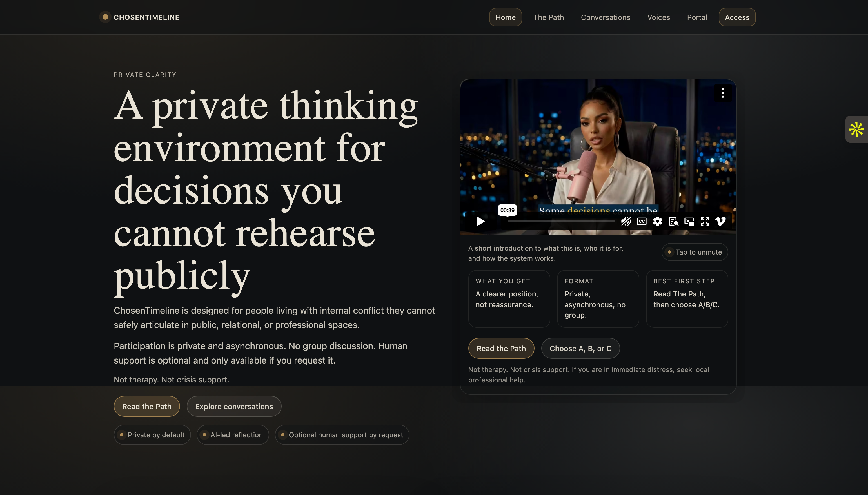
Task: Open the video on Vimeo
Action: pos(720,221)
